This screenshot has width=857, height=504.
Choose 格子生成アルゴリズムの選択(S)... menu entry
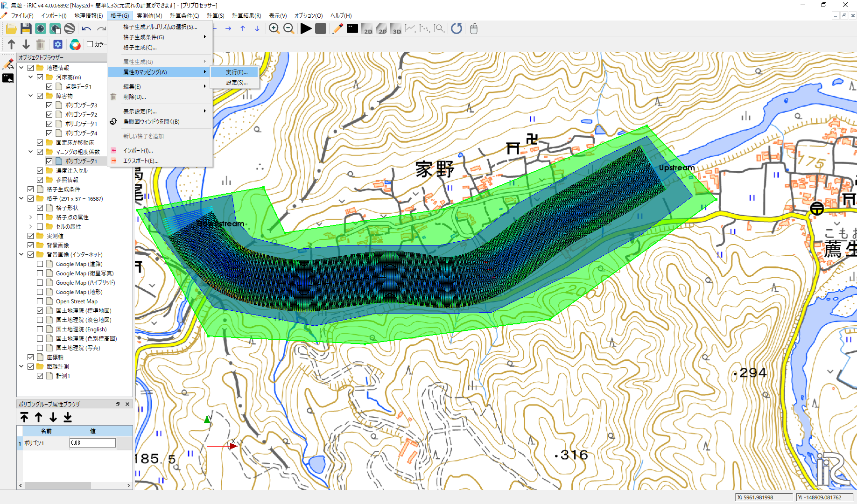pyautogui.click(x=160, y=27)
